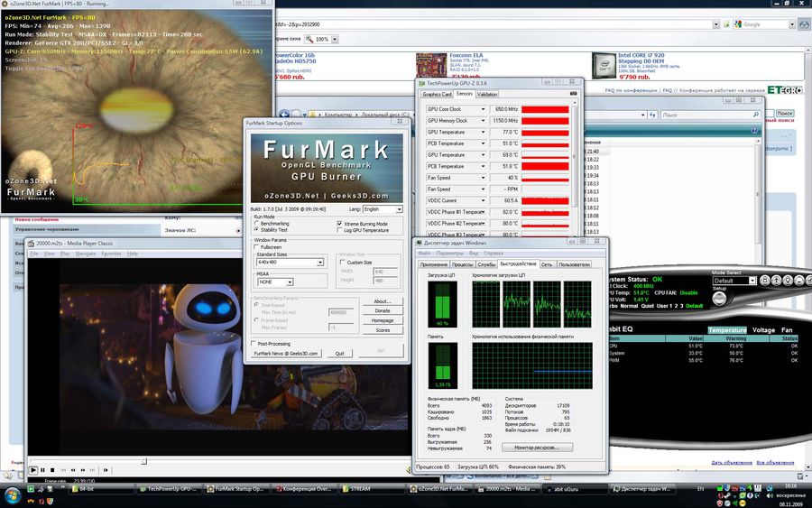Click Explorer search field (Поиск)
Viewport: 812px width, 508px height.
[710, 115]
